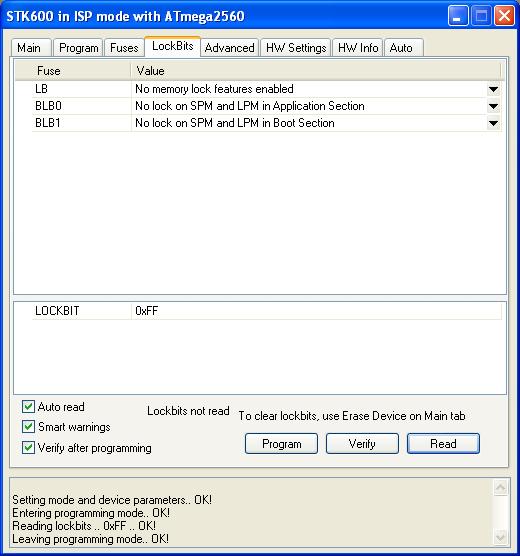The width and height of the screenshot is (520, 556).
Task: Expand the BLB0 value dropdown
Action: 493,106
